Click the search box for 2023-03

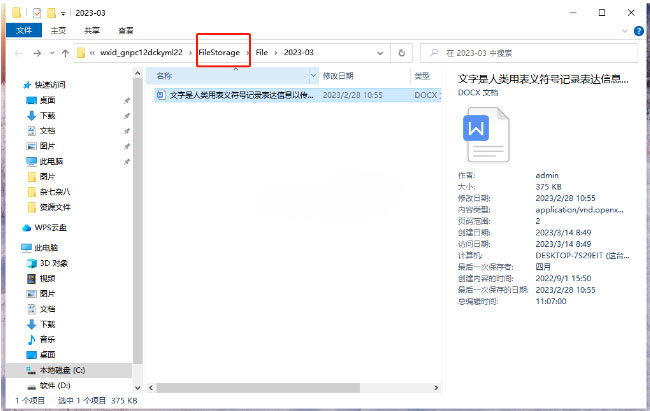coord(529,53)
